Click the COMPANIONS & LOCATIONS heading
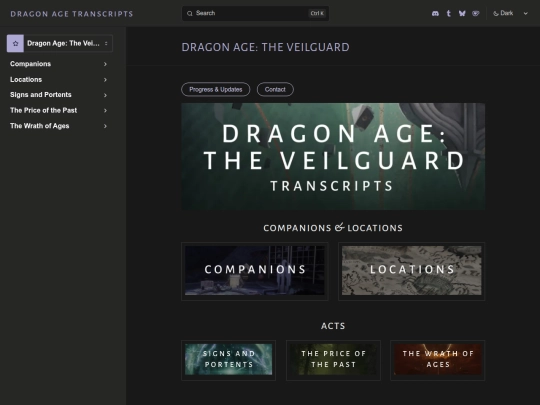This screenshot has height=405, width=540. coord(333,228)
